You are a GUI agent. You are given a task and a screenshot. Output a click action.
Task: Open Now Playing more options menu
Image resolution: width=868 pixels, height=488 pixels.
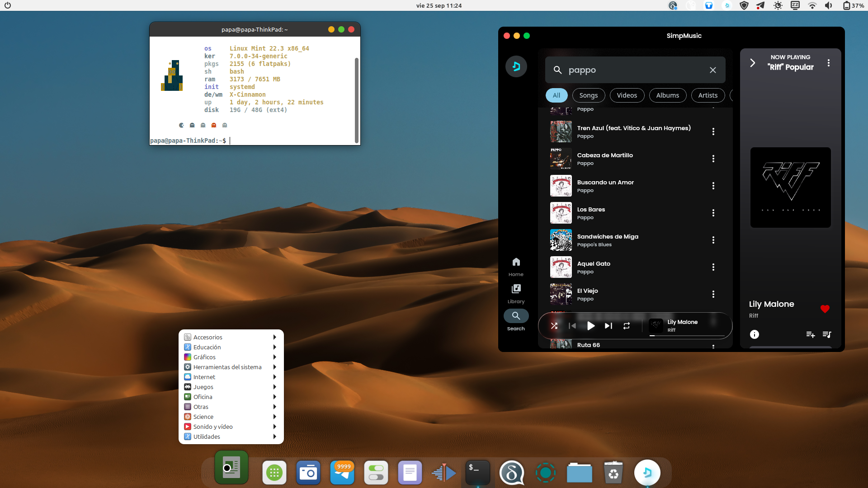click(x=829, y=63)
